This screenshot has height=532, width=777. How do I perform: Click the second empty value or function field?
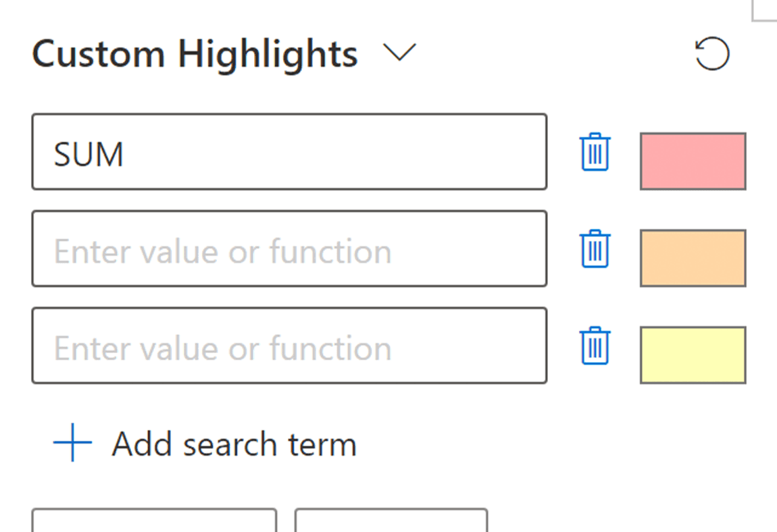coord(289,249)
